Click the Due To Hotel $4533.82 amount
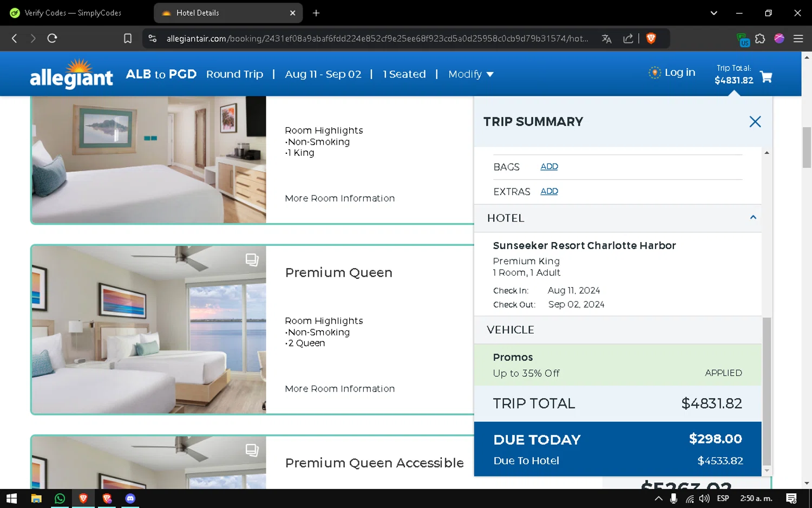Image resolution: width=812 pixels, height=508 pixels. (x=721, y=461)
